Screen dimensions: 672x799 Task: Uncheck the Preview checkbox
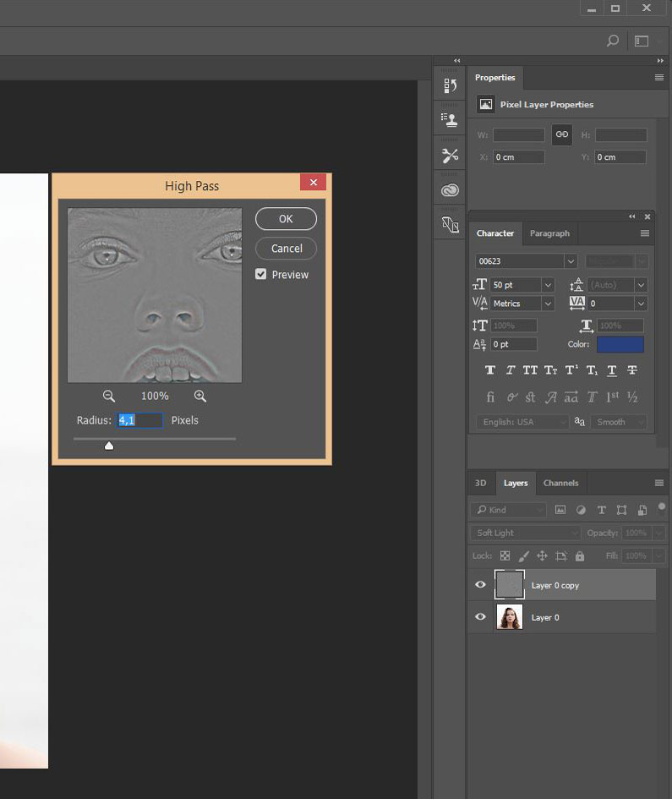point(261,274)
